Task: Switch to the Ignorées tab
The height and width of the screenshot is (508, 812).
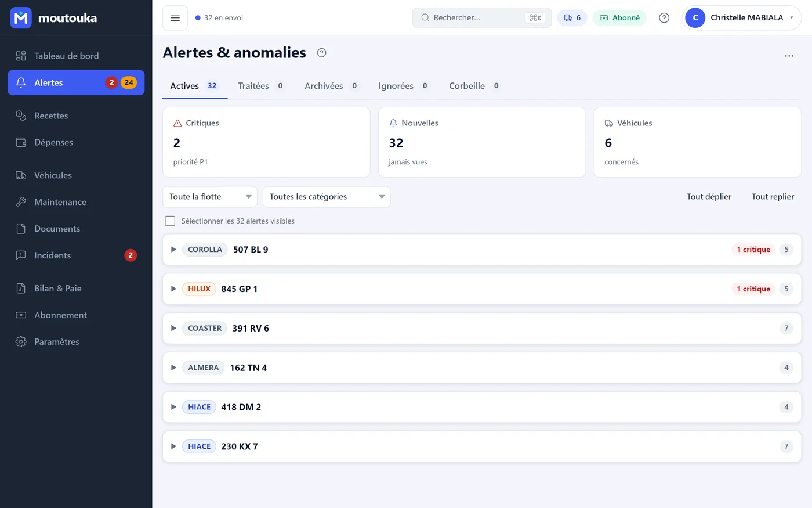Action: tap(404, 86)
